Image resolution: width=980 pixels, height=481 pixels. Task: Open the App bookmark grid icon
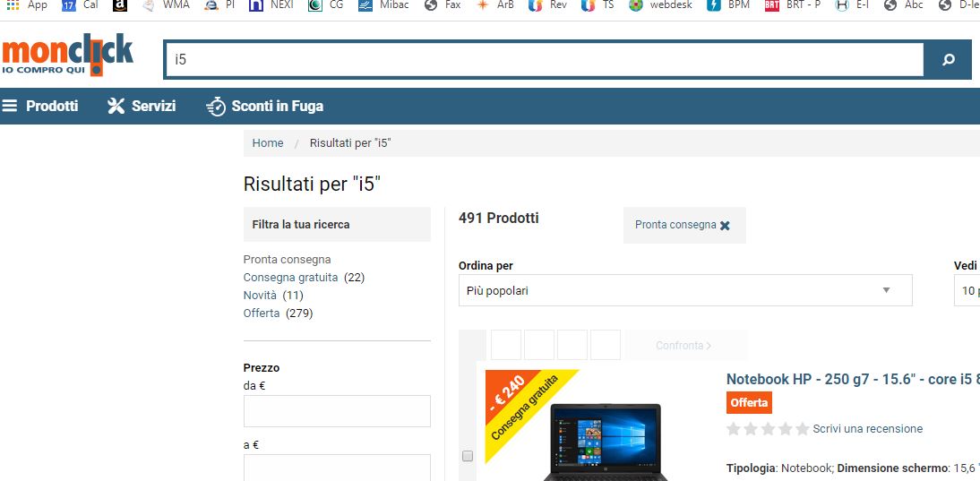(13, 5)
